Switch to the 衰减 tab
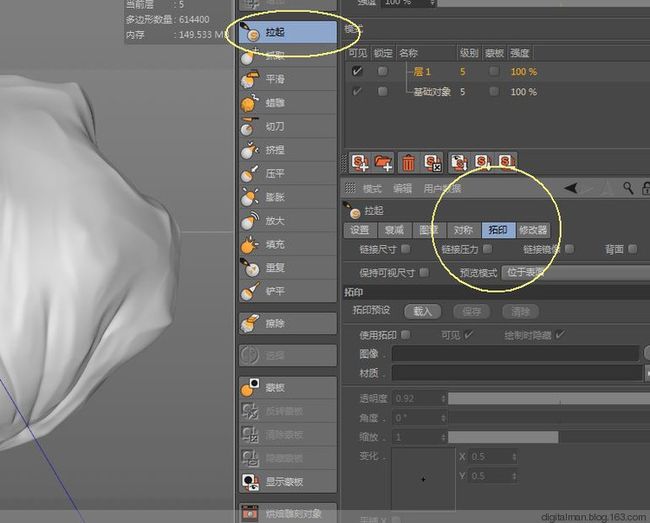This screenshot has height=523, width=650. (395, 230)
